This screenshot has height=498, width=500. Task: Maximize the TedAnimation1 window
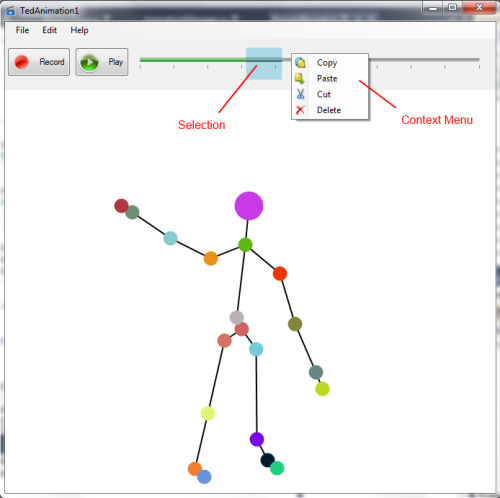452,8
